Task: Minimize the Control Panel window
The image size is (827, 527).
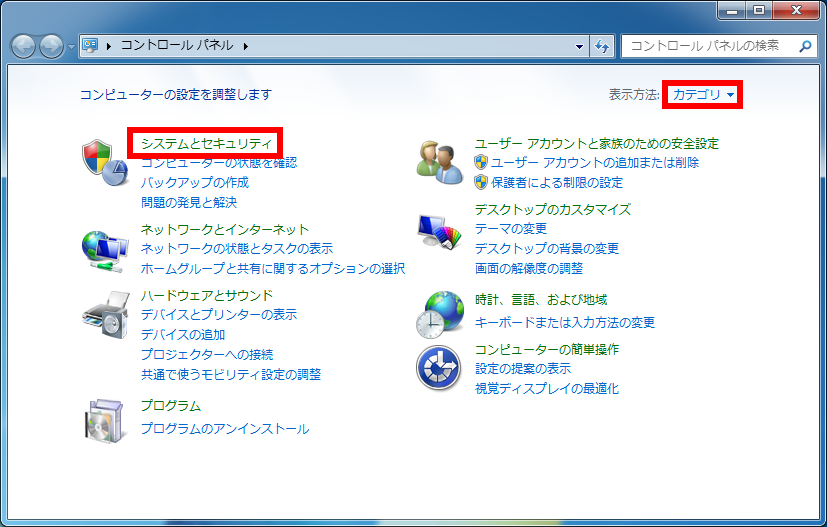Action: 732,10
